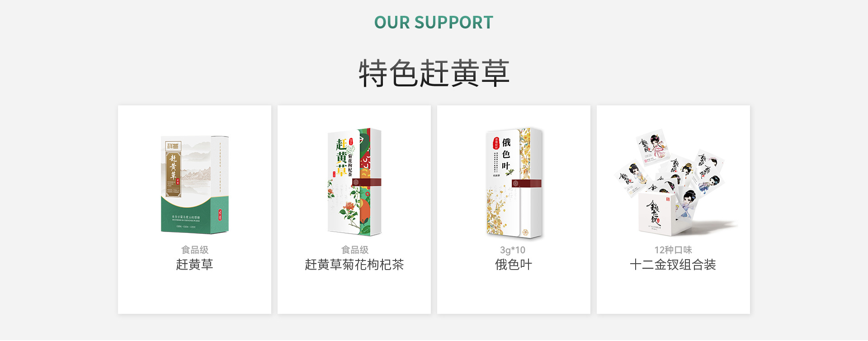Click the 食品级 label above 赶黄草

[x=195, y=250]
